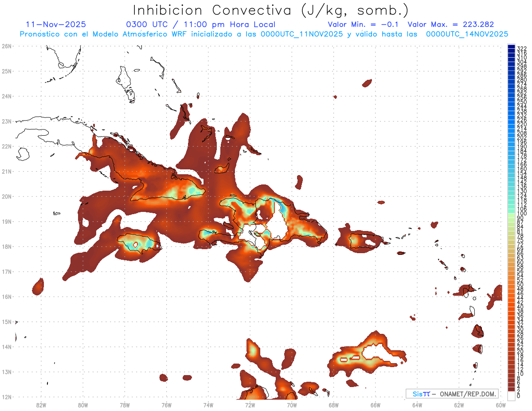Click the "20N" latitude label

click(6, 196)
